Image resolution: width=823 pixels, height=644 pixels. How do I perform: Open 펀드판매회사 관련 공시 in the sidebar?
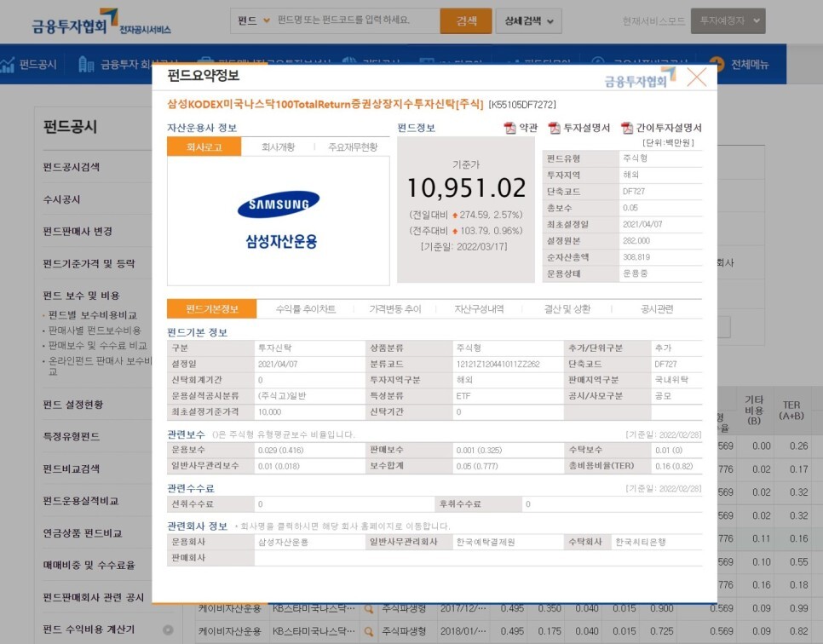[x=94, y=597]
